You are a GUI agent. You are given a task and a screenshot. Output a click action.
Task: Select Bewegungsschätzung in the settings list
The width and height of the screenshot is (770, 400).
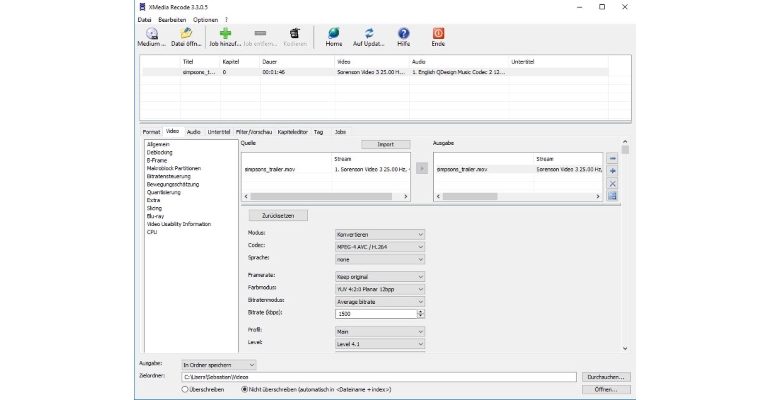pos(172,185)
